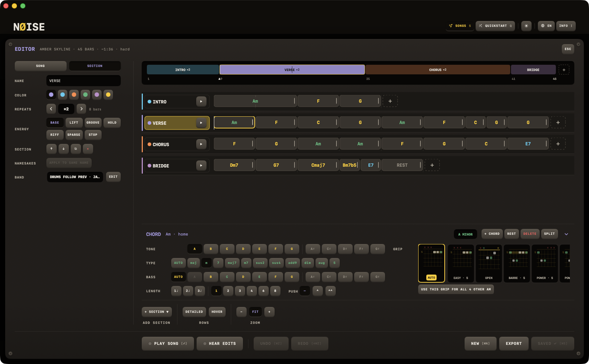
Task: Add chord to CHORUS row
Action: point(558,144)
